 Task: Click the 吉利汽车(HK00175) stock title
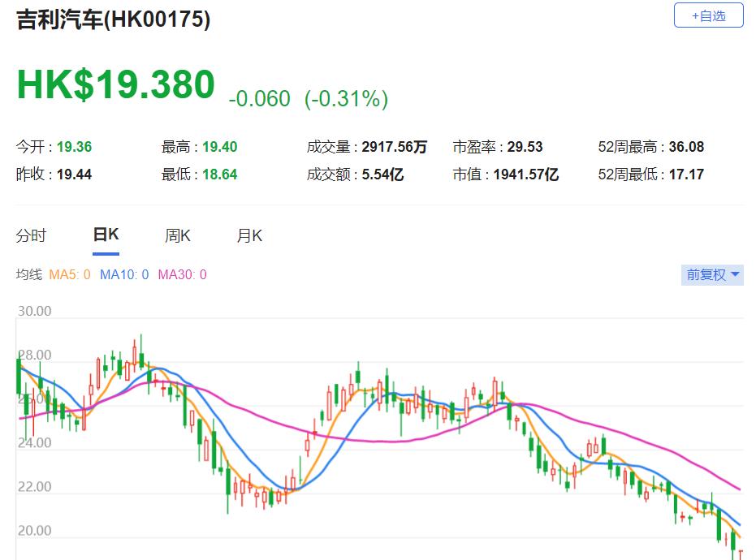pos(114,19)
